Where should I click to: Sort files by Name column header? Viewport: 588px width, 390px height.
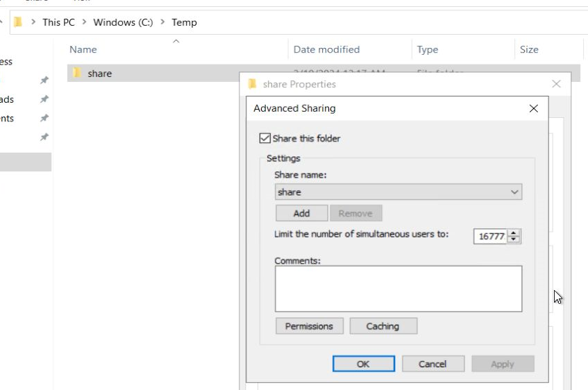click(x=83, y=49)
